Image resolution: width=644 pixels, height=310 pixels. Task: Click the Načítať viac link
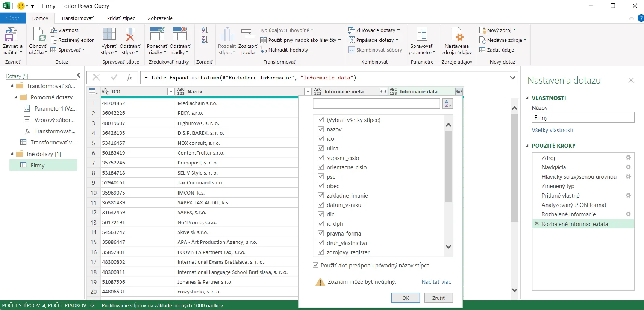(x=436, y=281)
